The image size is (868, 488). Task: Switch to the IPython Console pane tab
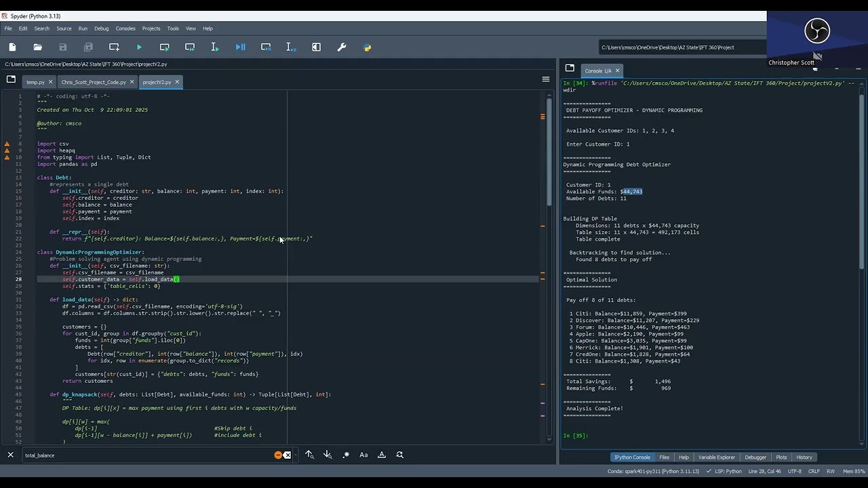click(x=632, y=457)
